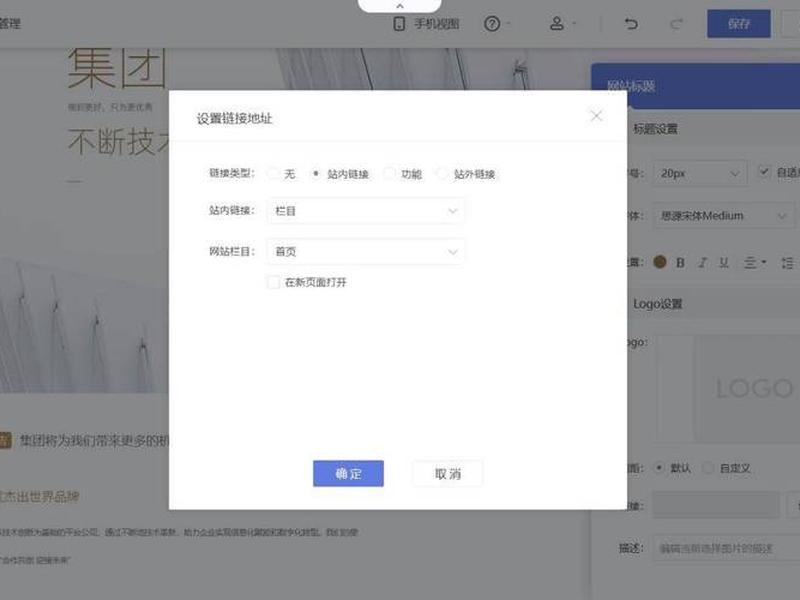
Task: Collapse the top toolbar with the up chevron
Action: (399, 6)
